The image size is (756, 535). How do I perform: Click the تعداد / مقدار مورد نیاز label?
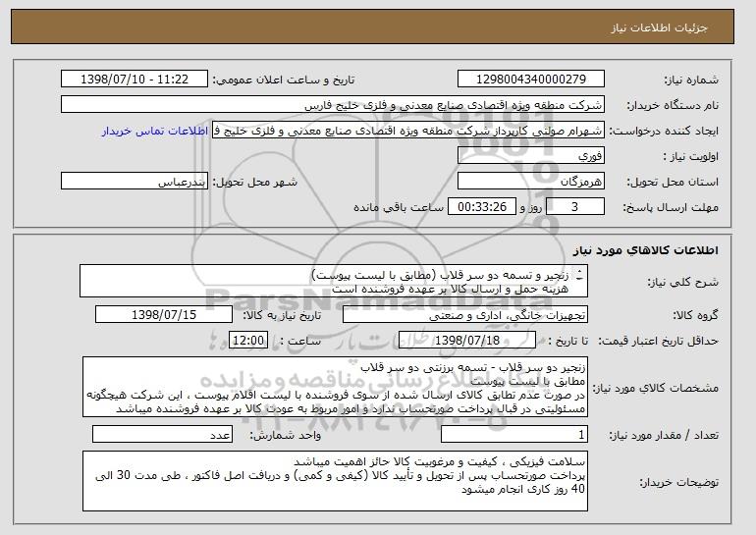[664, 435]
